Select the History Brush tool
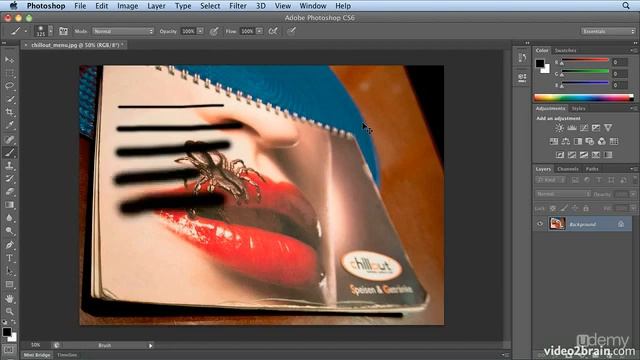640x360 pixels. click(9, 179)
